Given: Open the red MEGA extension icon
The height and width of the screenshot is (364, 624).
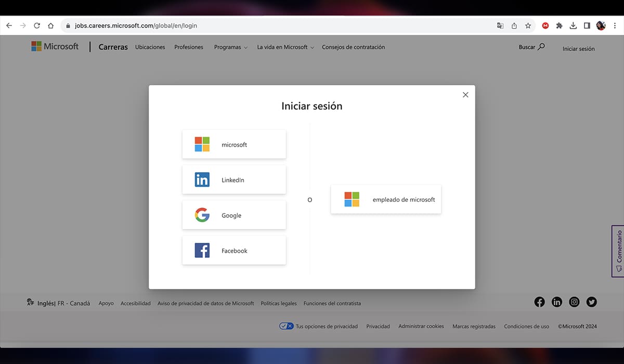Looking at the screenshot, I should (x=545, y=25).
